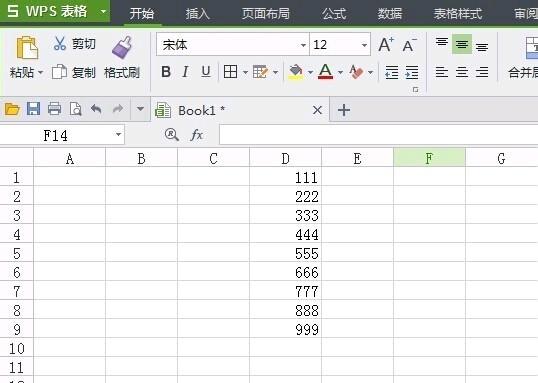This screenshot has height=383, width=538.
Task: Expand the paste options arrow
Action: click(40, 72)
